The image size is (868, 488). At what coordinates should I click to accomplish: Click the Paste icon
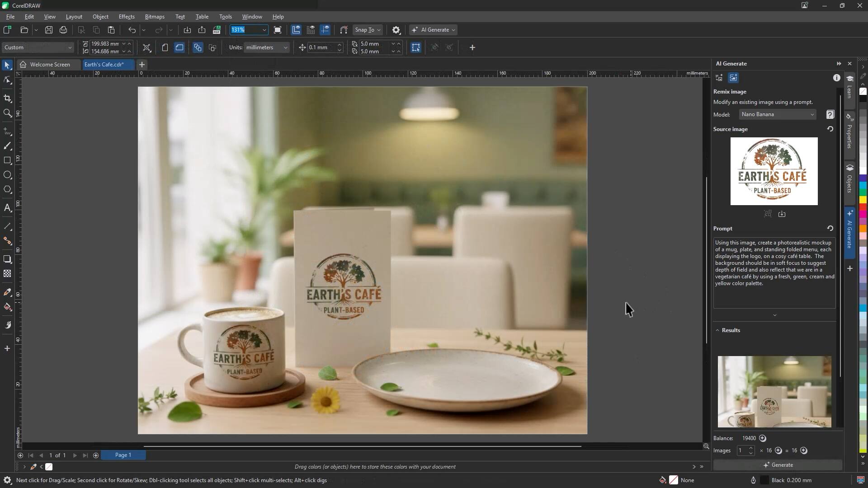(111, 30)
